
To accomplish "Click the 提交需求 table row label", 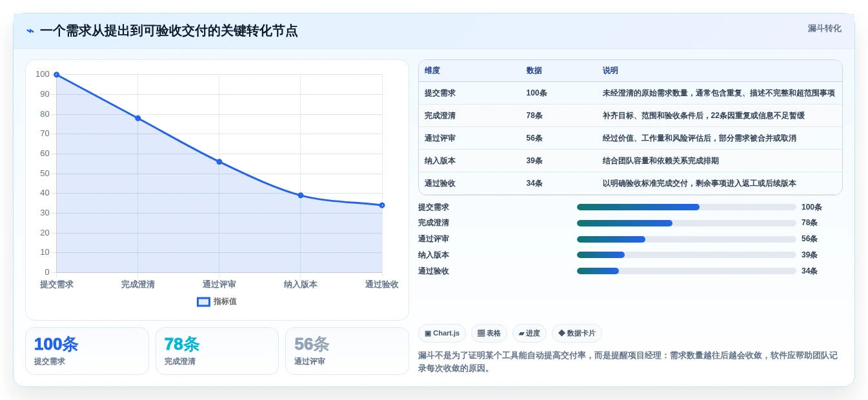I will pos(440,93).
